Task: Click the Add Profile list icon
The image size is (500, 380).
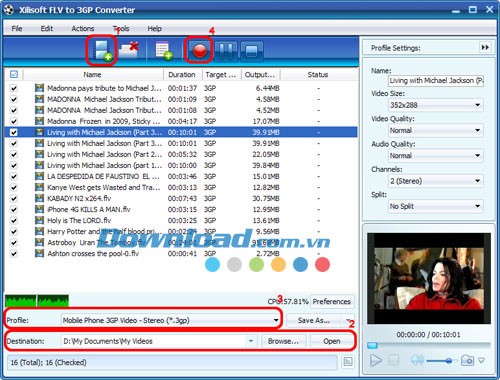Action: (x=164, y=50)
